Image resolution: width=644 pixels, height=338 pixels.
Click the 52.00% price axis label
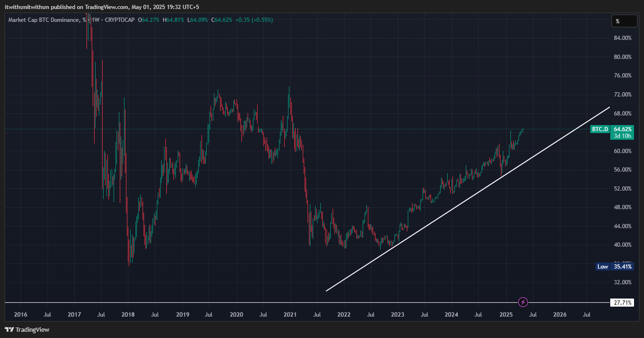(x=622, y=189)
